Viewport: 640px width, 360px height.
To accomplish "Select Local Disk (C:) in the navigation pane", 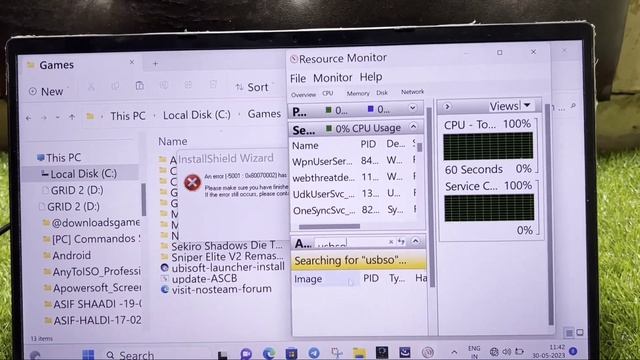I will click(79, 174).
